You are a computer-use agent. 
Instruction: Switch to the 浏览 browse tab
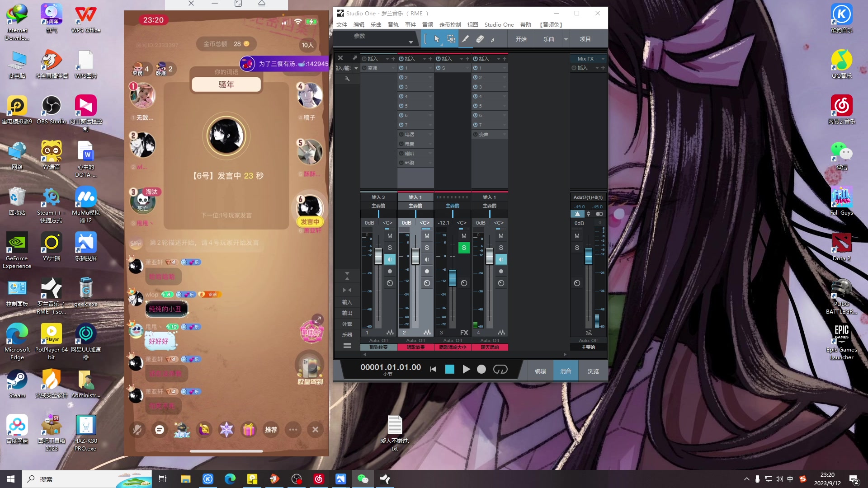coord(593,371)
